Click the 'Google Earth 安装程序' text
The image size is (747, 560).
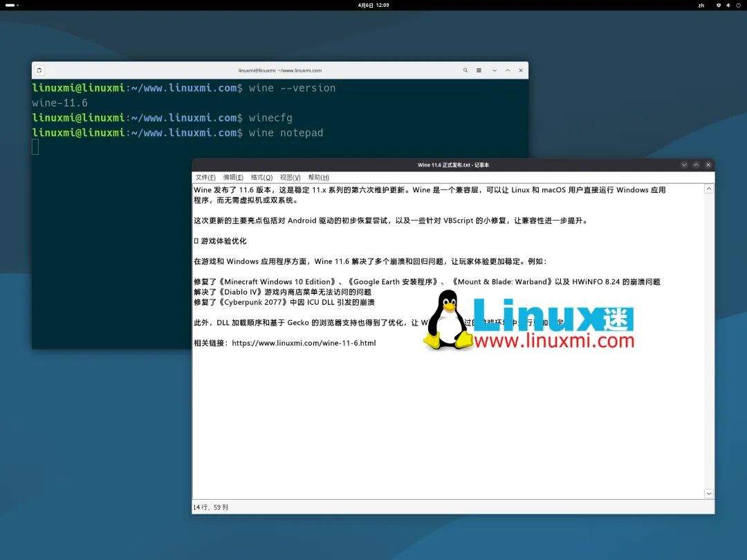(x=392, y=282)
